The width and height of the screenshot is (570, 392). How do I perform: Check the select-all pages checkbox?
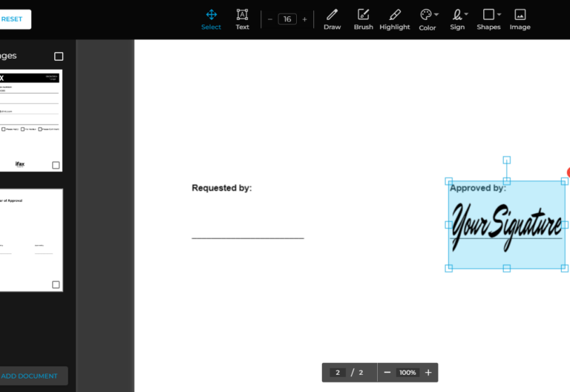click(59, 56)
